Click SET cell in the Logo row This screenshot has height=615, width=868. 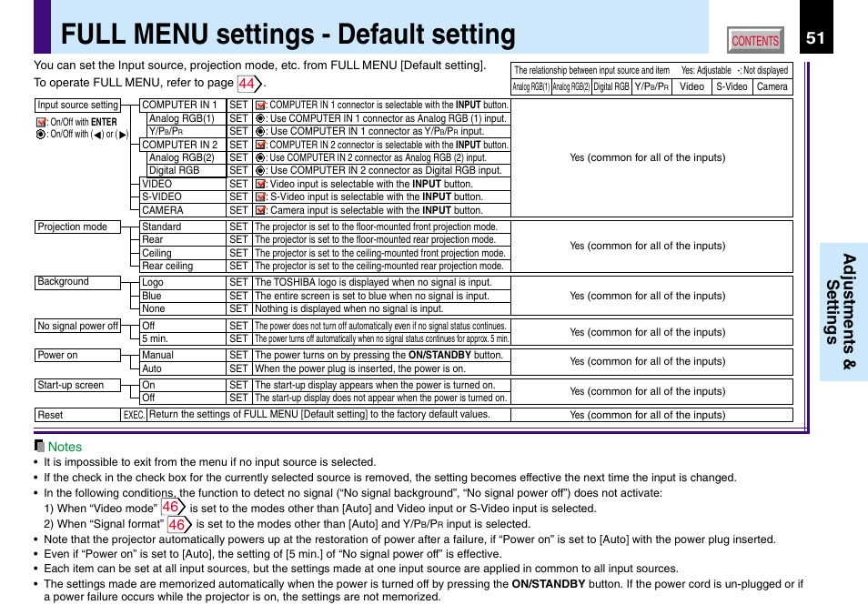click(238, 282)
